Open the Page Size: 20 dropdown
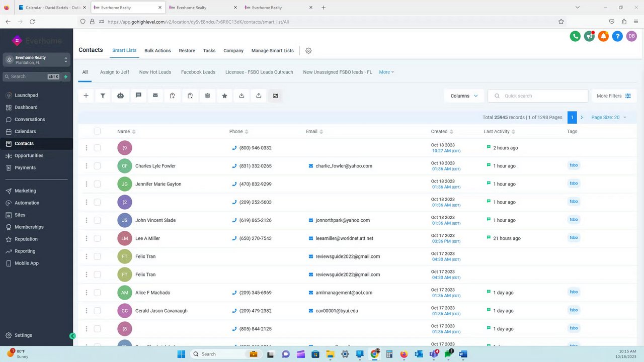The width and height of the screenshot is (644, 362). pyautogui.click(x=609, y=117)
